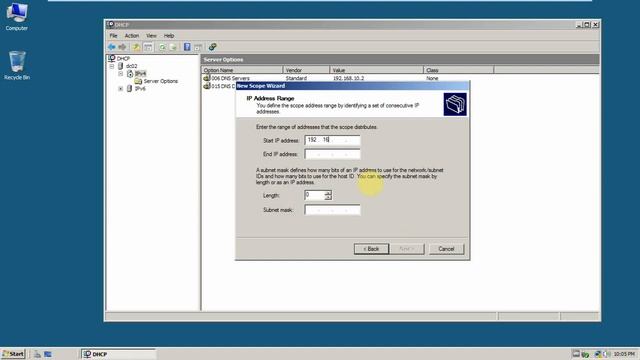Sort by the Value column header
640x360 pixels.
[377, 70]
